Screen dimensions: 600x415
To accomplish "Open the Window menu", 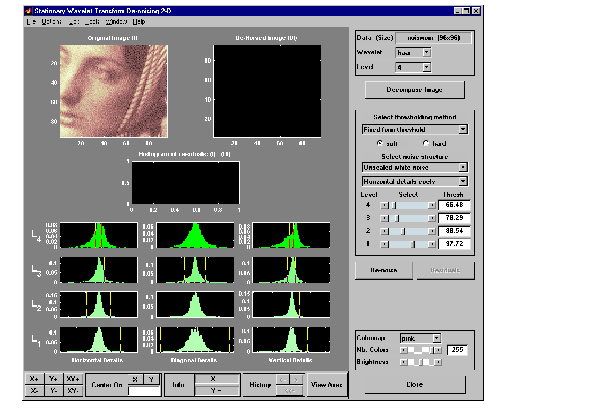I will pyautogui.click(x=115, y=21).
